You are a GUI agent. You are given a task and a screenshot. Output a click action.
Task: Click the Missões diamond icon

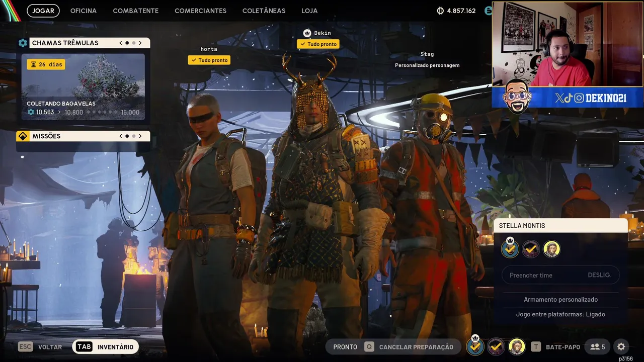tap(23, 136)
